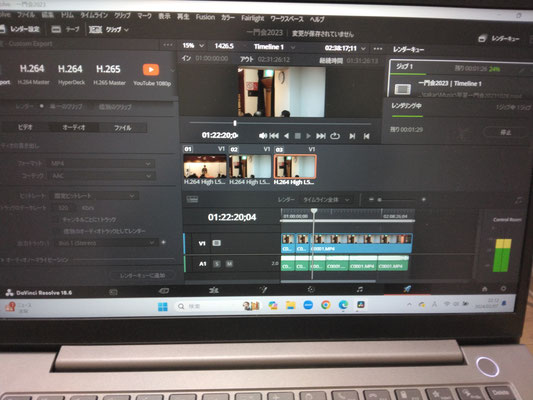Toggle loop playback
Viewport: 533px width, 400px height.
click(335, 136)
